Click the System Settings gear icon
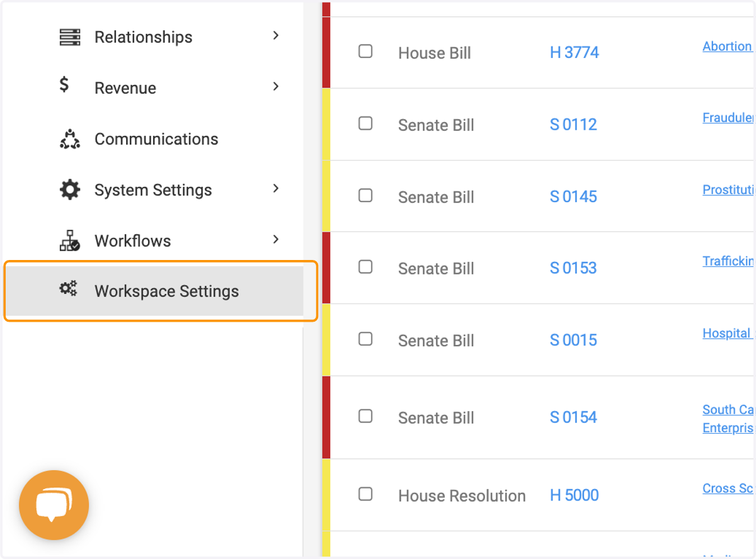The height and width of the screenshot is (559, 756). (x=70, y=189)
